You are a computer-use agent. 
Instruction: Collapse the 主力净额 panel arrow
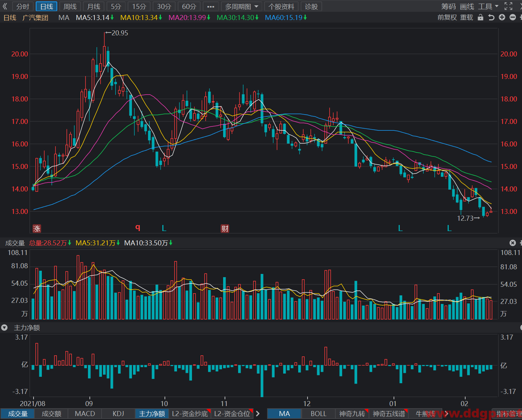(x=4, y=327)
